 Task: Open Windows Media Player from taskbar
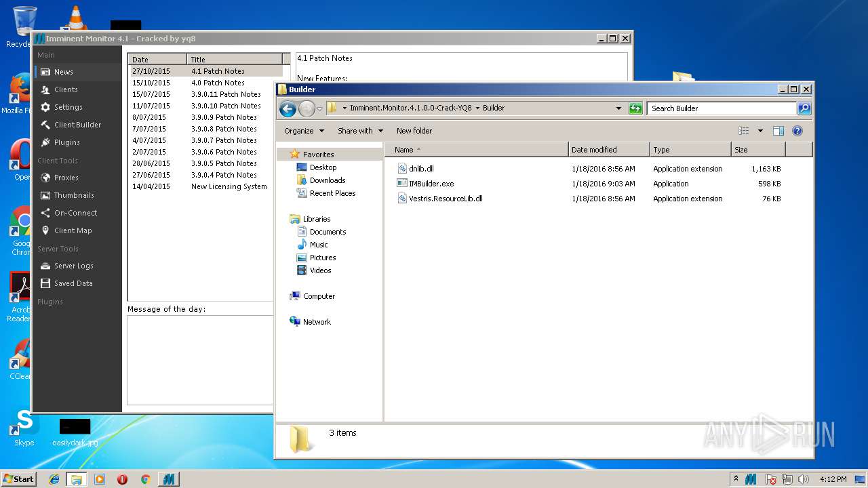pyautogui.click(x=100, y=479)
